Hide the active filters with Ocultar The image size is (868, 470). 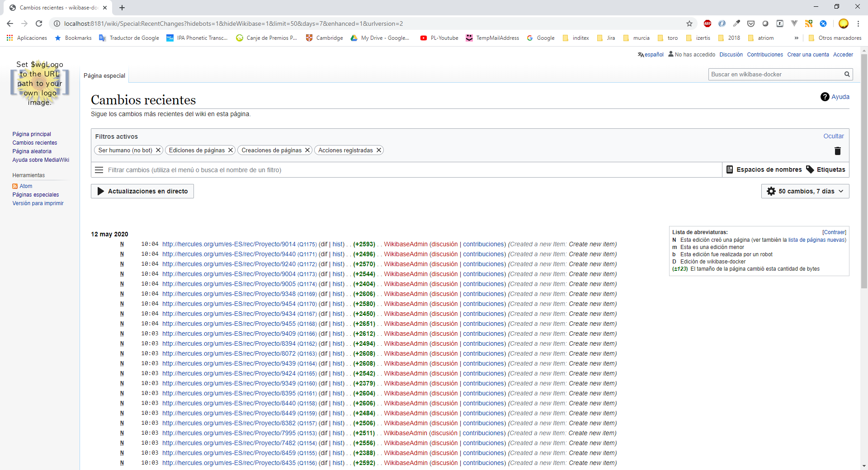[833, 136]
